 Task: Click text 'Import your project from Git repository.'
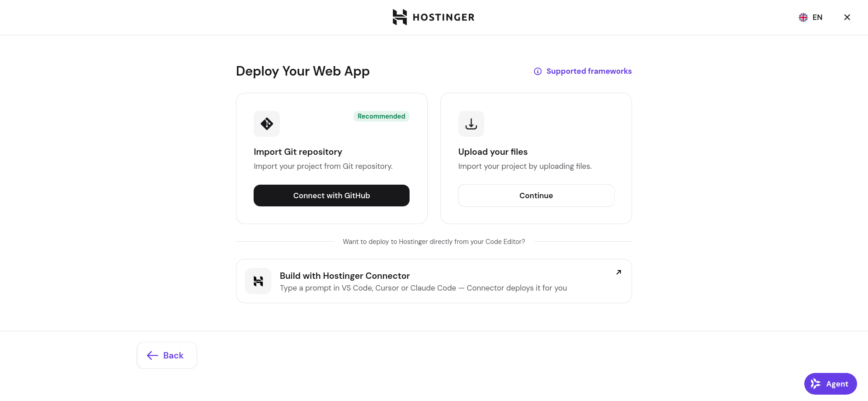(x=323, y=166)
